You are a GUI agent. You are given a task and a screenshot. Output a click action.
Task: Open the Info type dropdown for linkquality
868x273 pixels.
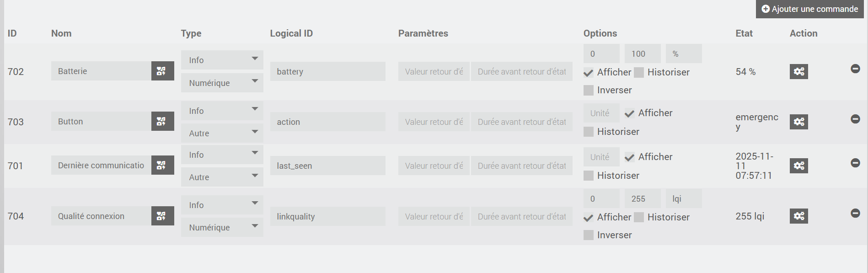coord(222,205)
